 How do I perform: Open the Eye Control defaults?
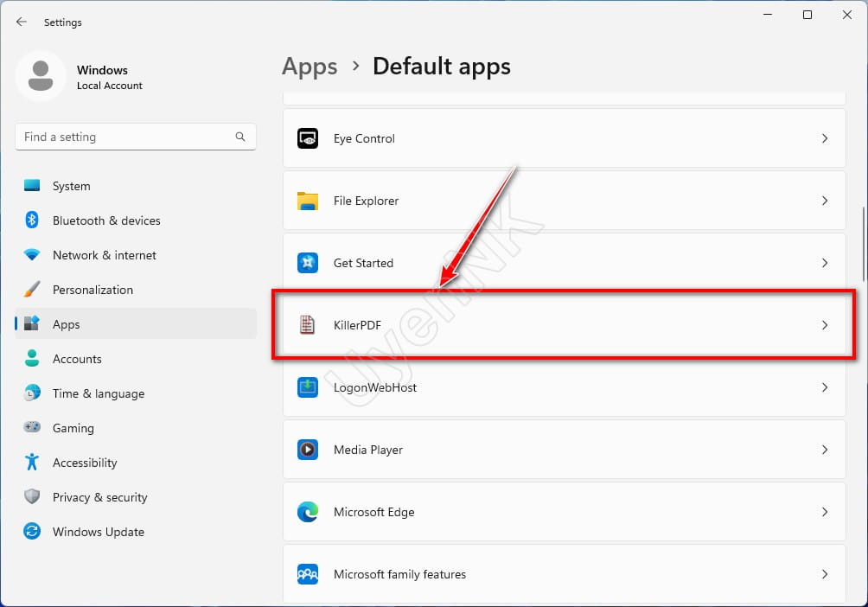564,138
